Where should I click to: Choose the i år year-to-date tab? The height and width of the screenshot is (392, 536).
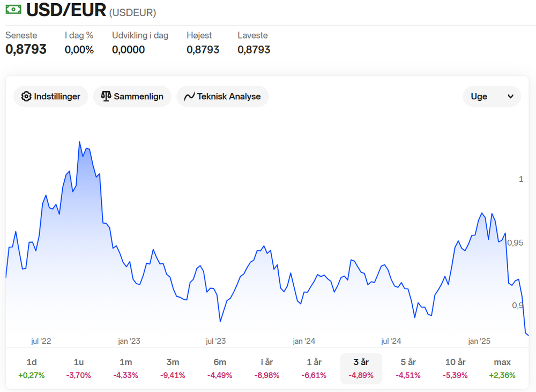pyautogui.click(x=266, y=368)
